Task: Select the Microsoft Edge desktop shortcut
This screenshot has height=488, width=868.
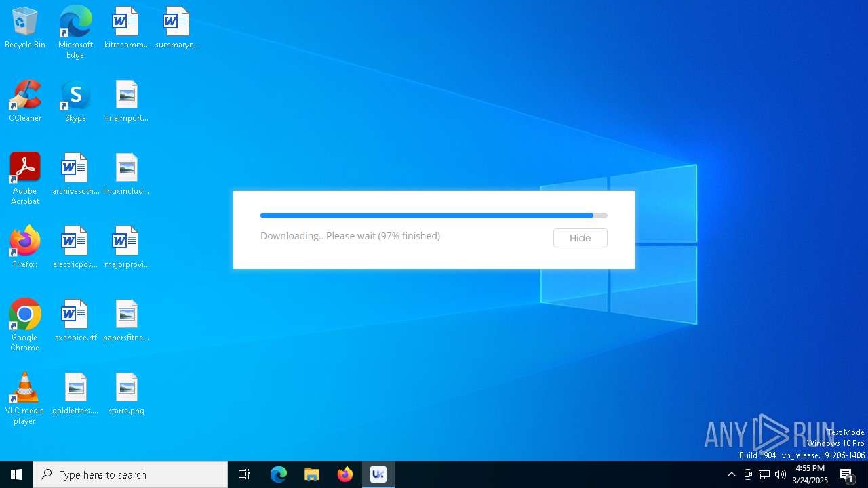Action: (x=75, y=33)
